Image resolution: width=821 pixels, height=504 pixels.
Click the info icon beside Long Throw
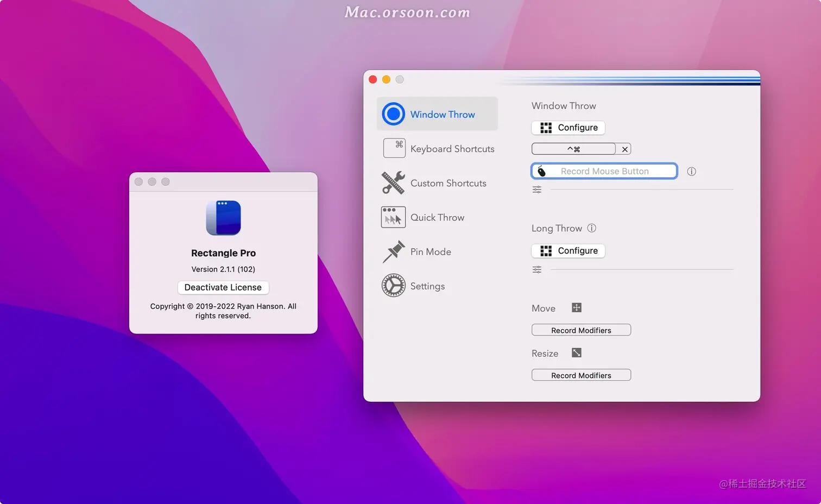point(592,228)
